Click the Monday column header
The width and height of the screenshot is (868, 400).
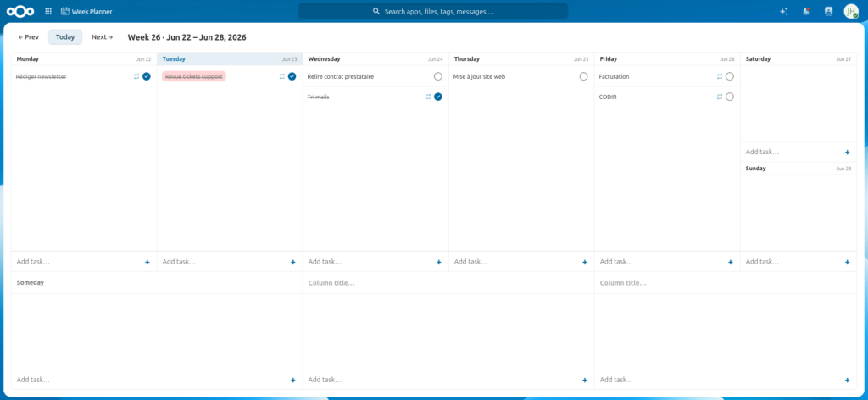point(84,58)
